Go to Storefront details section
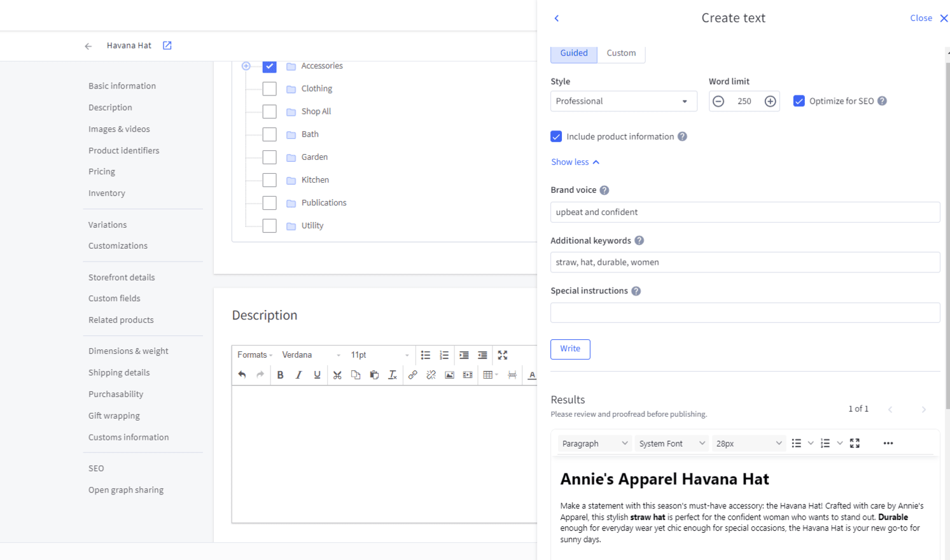950x560 pixels. click(x=122, y=277)
